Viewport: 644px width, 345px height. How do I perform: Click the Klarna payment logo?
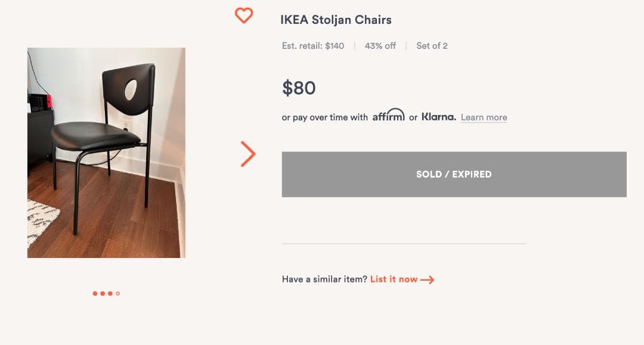coord(438,117)
